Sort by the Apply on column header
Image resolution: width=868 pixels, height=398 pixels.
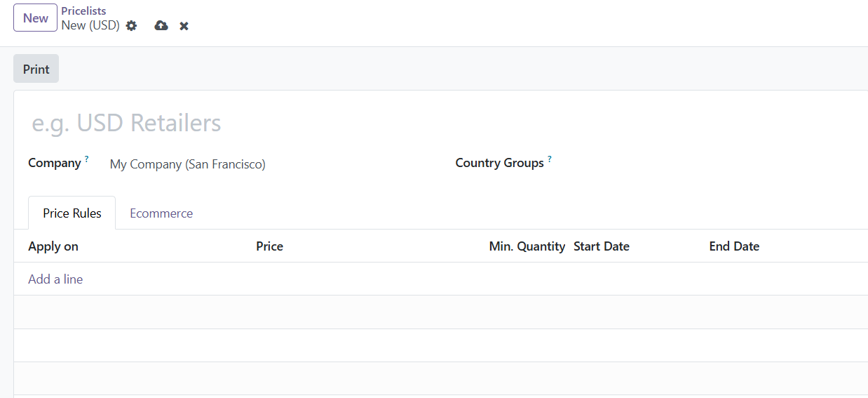click(x=53, y=246)
